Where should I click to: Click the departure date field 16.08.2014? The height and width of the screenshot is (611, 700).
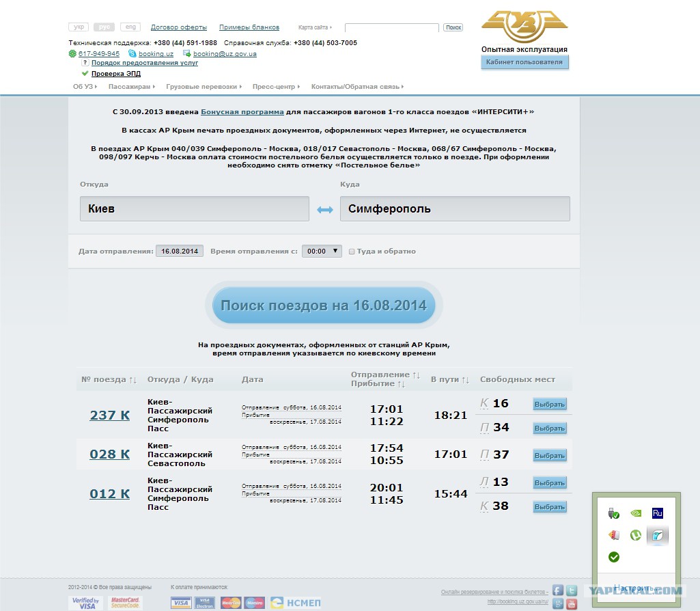180,251
